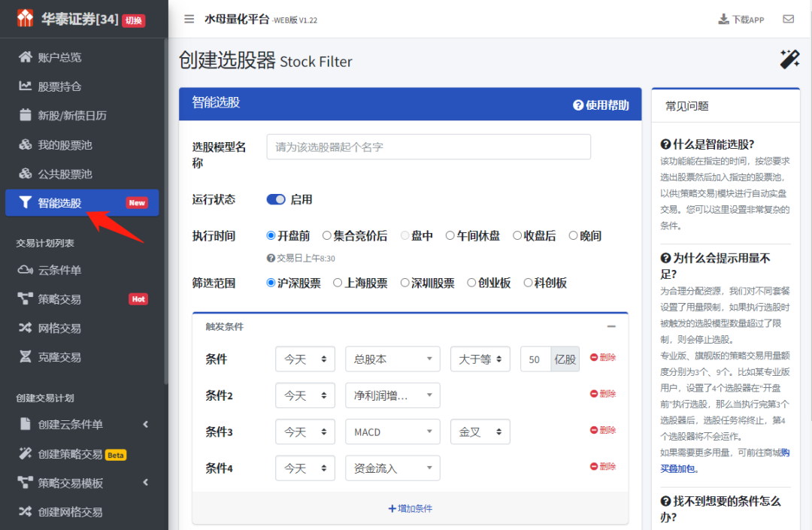
Task: Select the 收盘后 execution time radio
Action: tap(517, 236)
